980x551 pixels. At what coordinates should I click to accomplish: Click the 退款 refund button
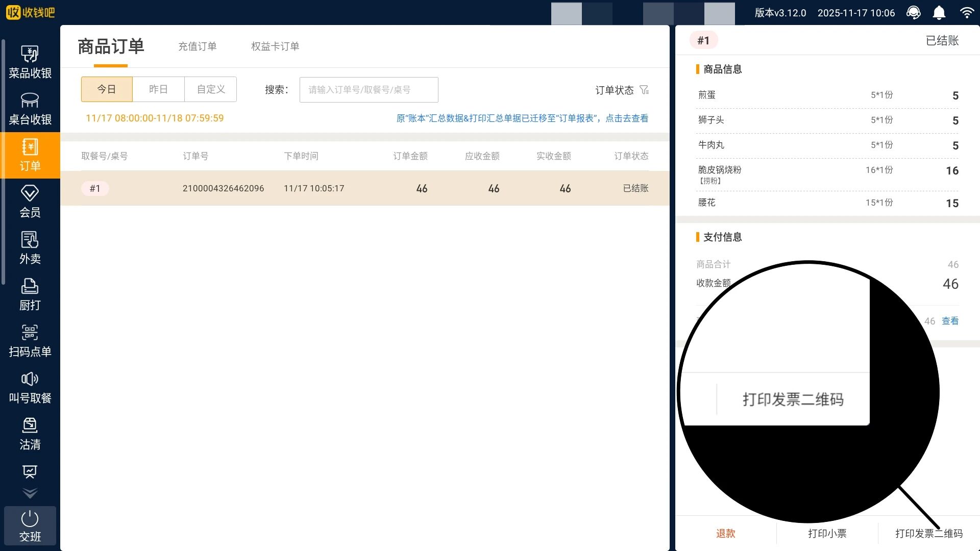coord(725,533)
